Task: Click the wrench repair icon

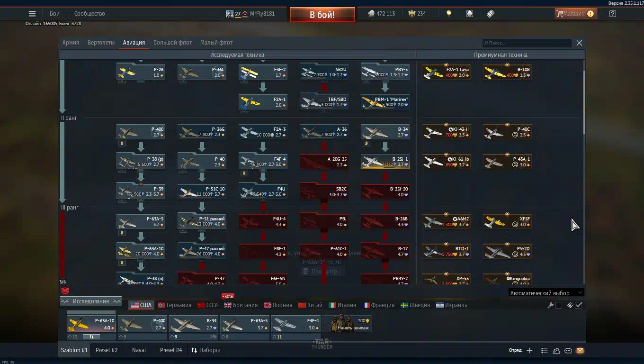Action: [x=551, y=305]
